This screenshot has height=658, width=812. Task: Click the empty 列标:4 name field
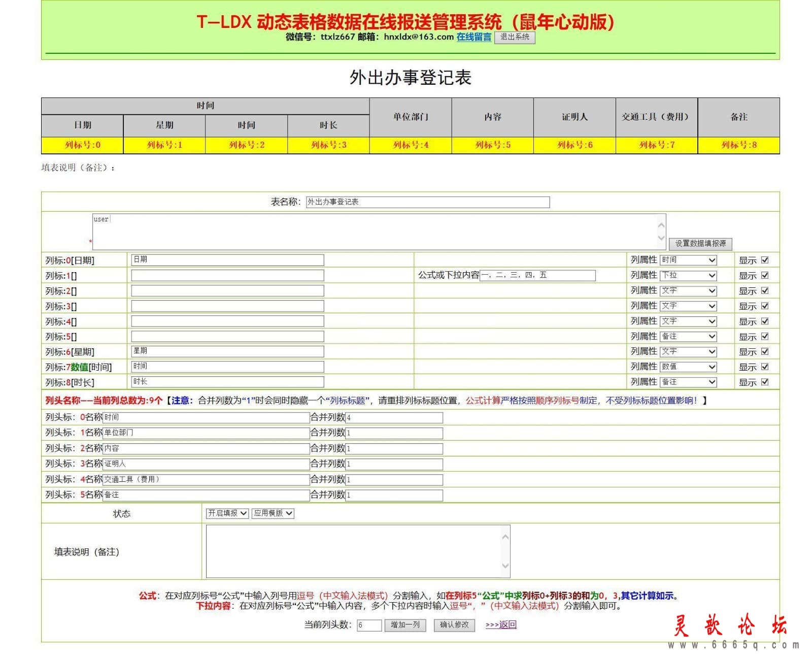tap(227, 321)
